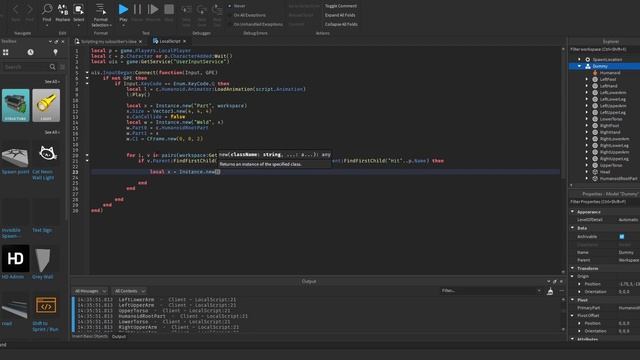
Task: Select Humanoid in Explorer tree
Action: tap(610, 73)
